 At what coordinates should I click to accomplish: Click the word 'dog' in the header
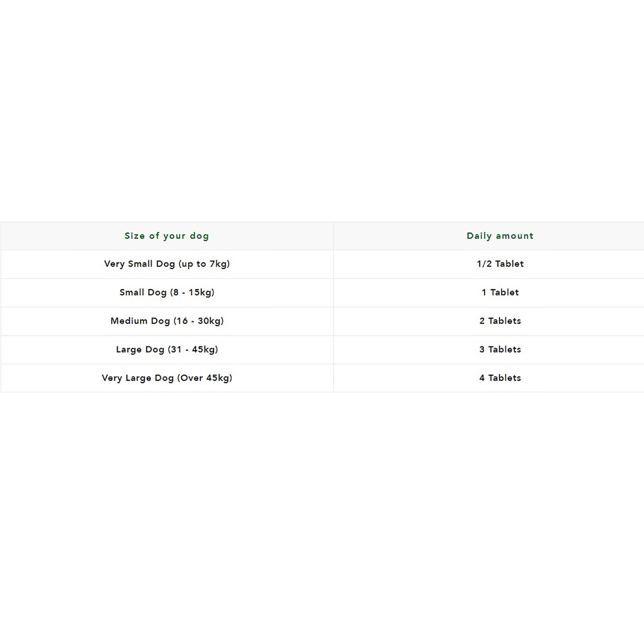pyautogui.click(x=199, y=236)
